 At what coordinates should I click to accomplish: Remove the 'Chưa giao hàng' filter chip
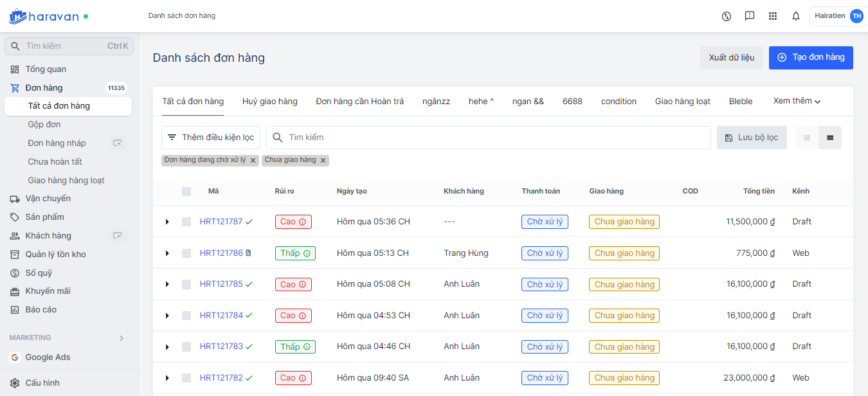coord(323,161)
